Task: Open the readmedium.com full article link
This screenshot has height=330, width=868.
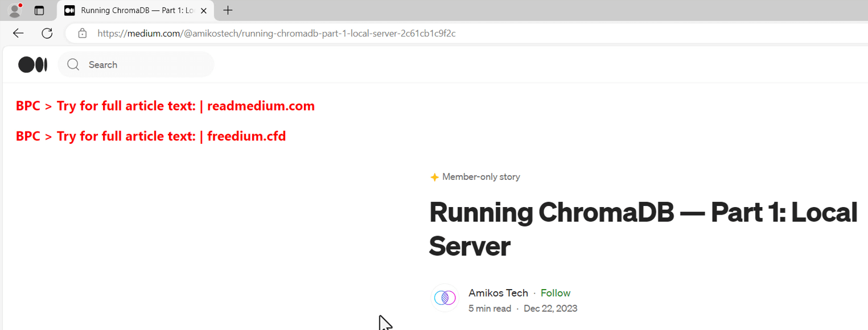Action: pyautogui.click(x=261, y=106)
